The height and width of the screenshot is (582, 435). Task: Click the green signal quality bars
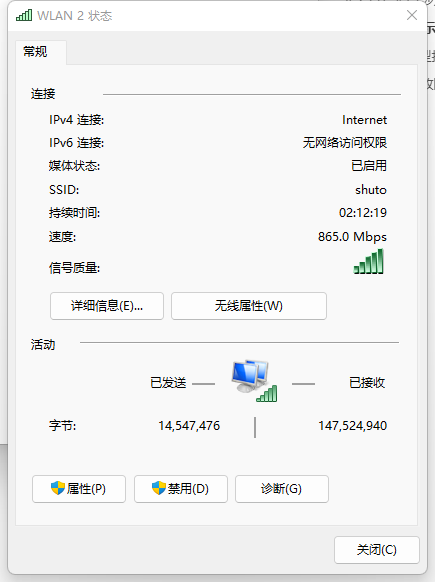(369, 262)
